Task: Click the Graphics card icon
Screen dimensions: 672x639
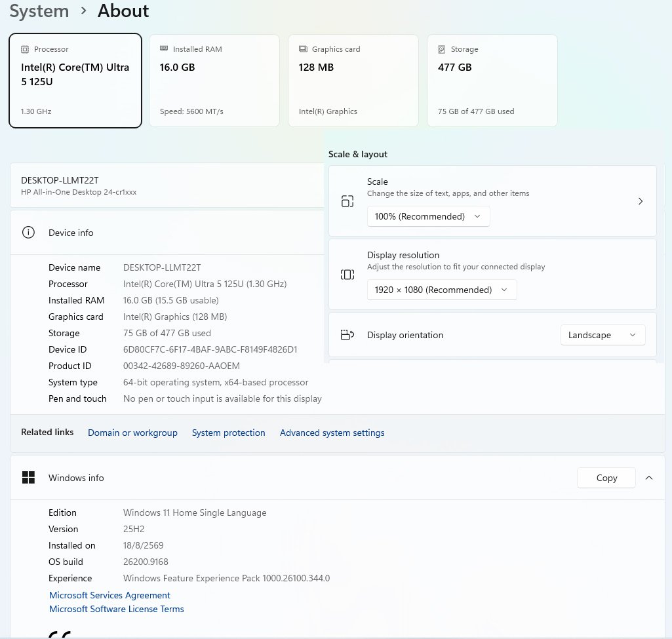Action: point(303,48)
